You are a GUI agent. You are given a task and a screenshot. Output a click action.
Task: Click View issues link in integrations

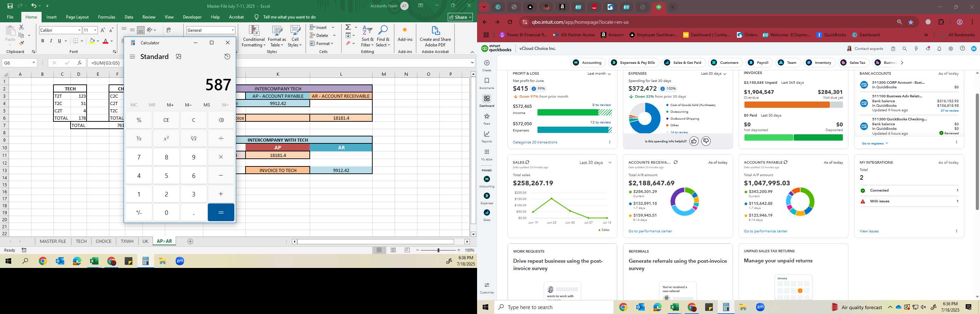pos(869,231)
